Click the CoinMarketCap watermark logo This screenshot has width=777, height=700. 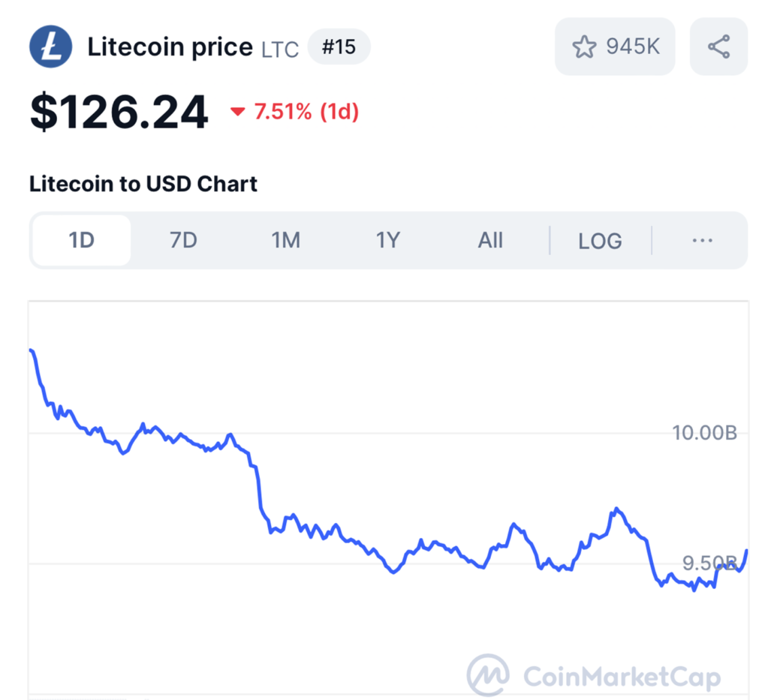[488, 675]
